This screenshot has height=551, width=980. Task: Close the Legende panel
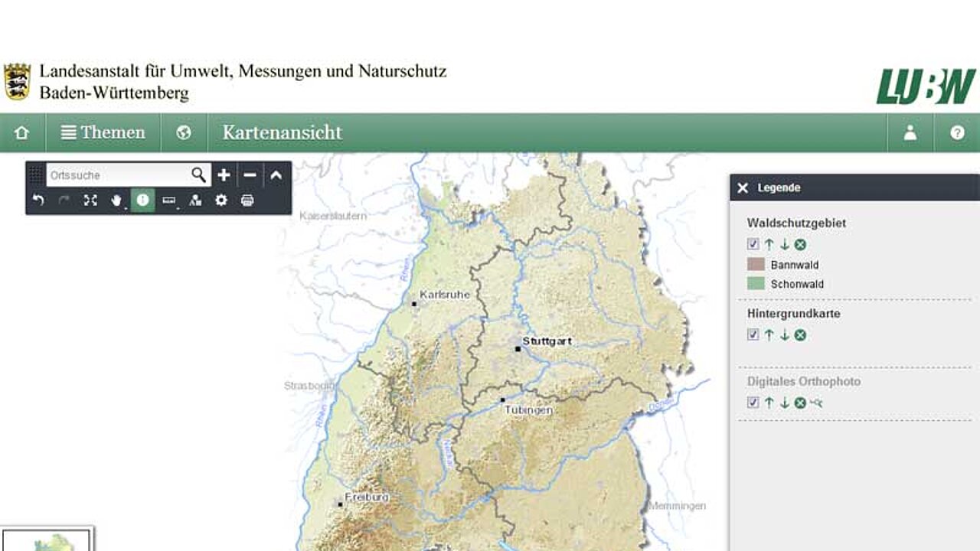tap(742, 187)
